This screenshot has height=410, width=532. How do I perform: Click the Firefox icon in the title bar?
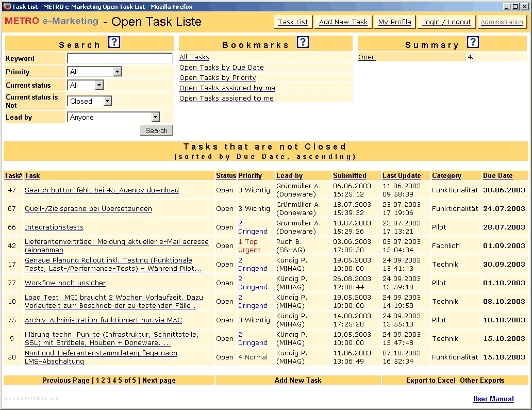[x=7, y=6]
